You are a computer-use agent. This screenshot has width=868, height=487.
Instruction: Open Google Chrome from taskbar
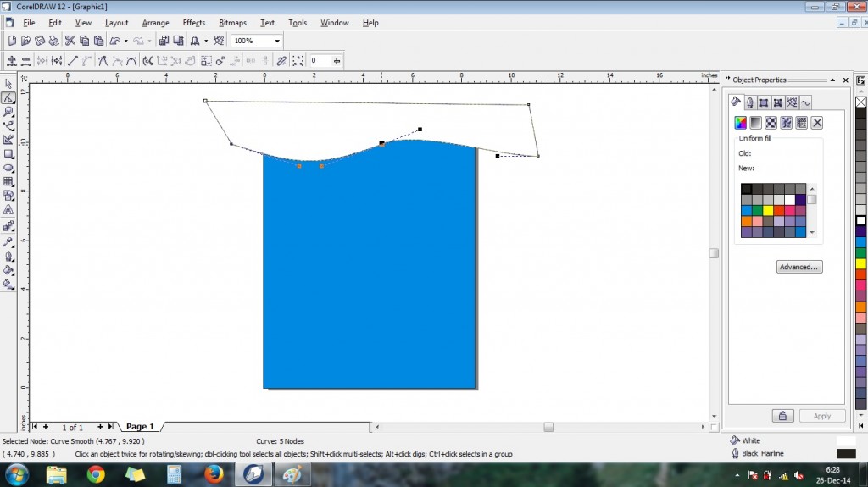96,475
